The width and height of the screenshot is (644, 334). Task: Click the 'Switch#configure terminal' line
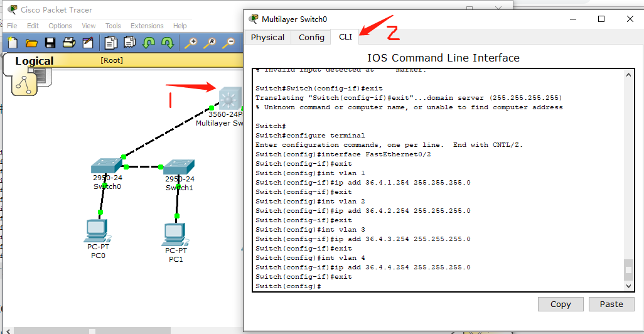tap(310, 135)
